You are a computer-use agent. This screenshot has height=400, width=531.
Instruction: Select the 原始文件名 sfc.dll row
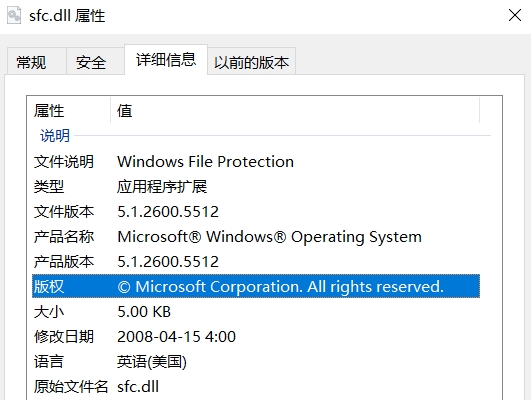(x=256, y=387)
